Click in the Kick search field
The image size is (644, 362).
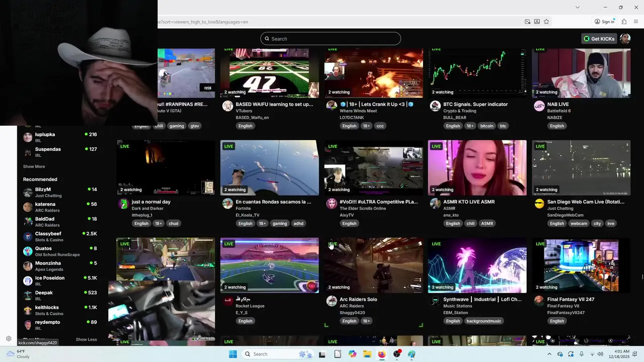pyautogui.click(x=331, y=39)
